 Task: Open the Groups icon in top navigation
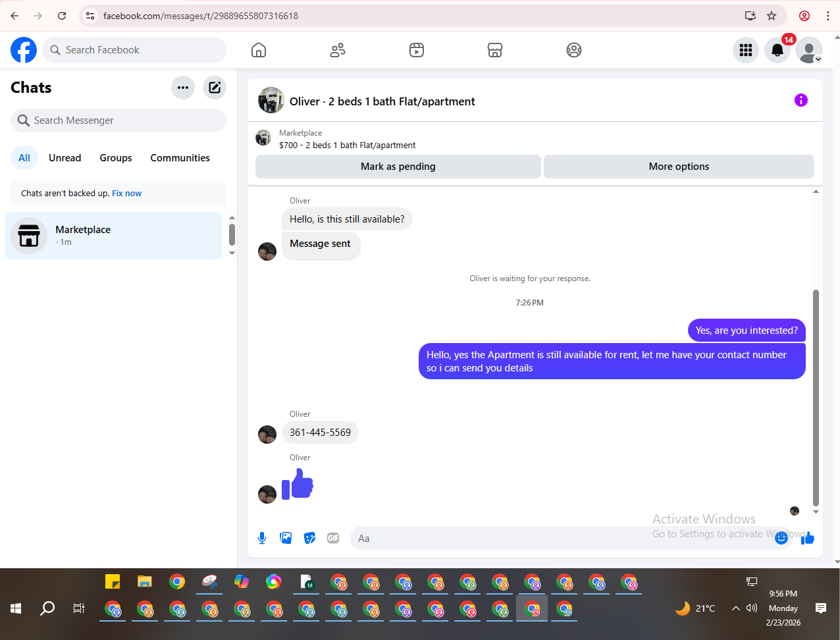tap(574, 50)
